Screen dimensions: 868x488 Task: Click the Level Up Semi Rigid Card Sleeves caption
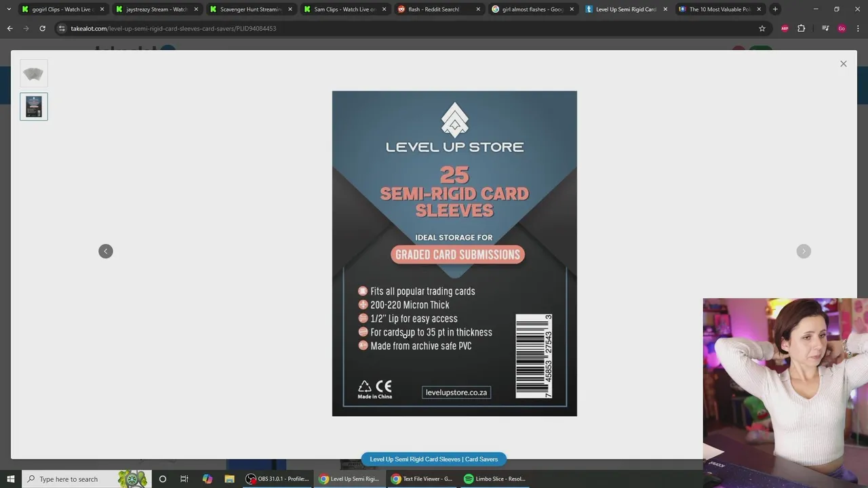click(x=434, y=459)
